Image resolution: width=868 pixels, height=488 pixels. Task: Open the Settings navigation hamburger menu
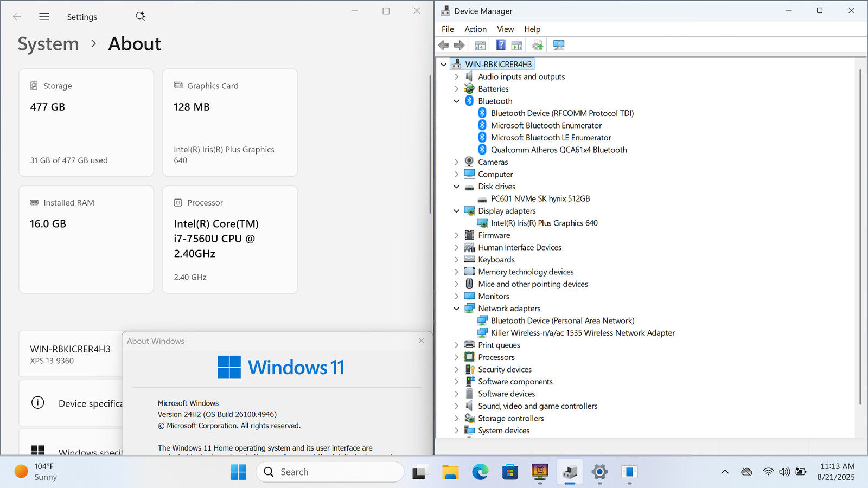tap(44, 17)
